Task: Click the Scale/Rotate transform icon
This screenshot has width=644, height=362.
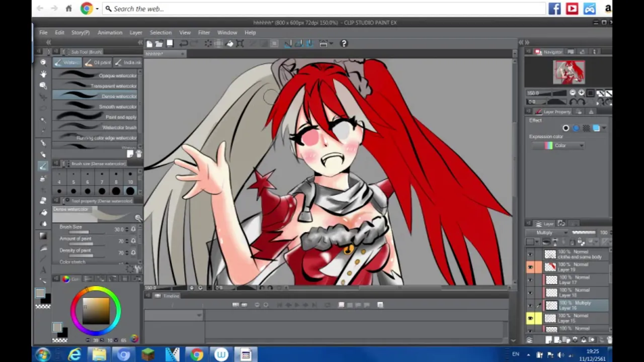Action: 240,44
